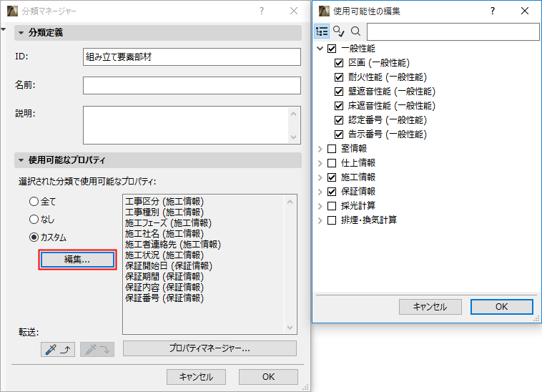542x392 pixels.
Task: Click the 説明 box scroll-down arrow
Action: [293, 137]
